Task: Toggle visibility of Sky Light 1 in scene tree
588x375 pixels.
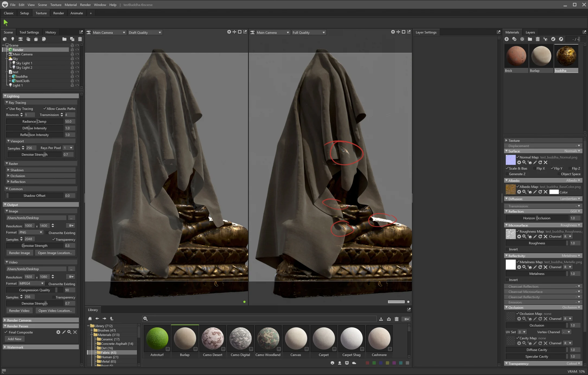Action: pos(77,63)
